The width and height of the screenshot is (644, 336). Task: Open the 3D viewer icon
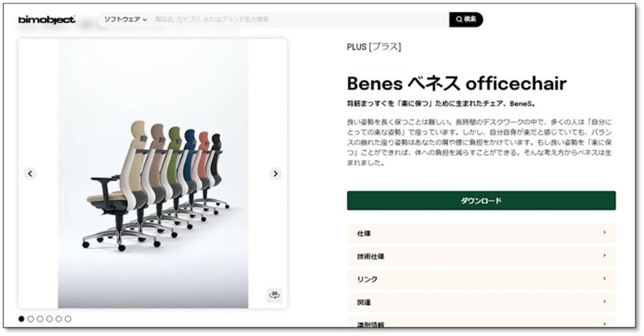[x=274, y=295]
